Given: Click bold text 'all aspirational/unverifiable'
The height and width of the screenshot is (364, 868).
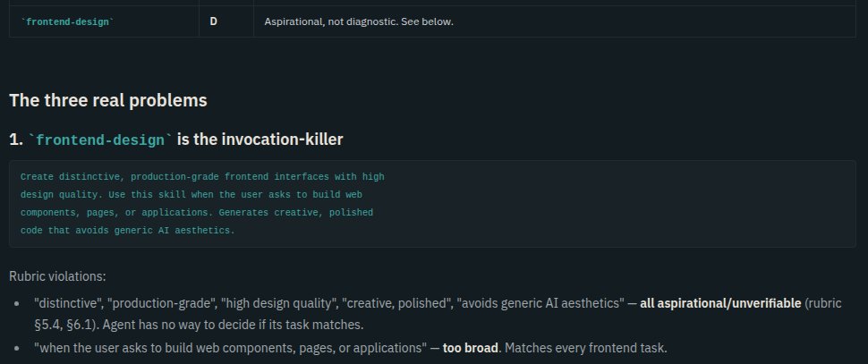Looking at the screenshot, I should [720, 304].
